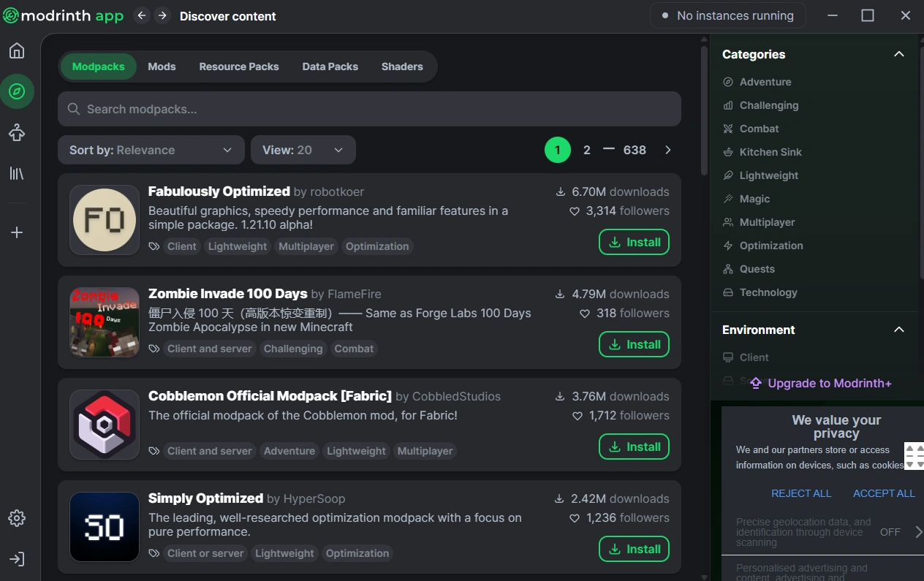The image size is (924, 581).
Task: Click the Modrinth app logo
Action: click(64, 15)
